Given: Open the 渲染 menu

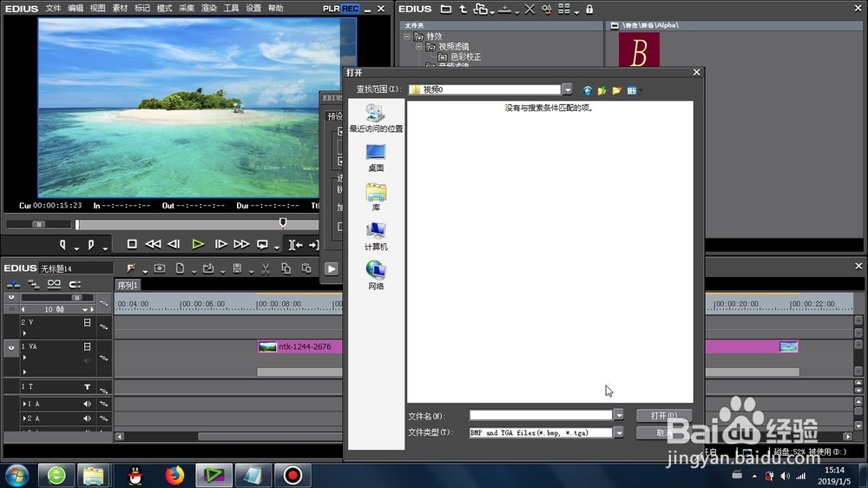Looking at the screenshot, I should coord(208,9).
